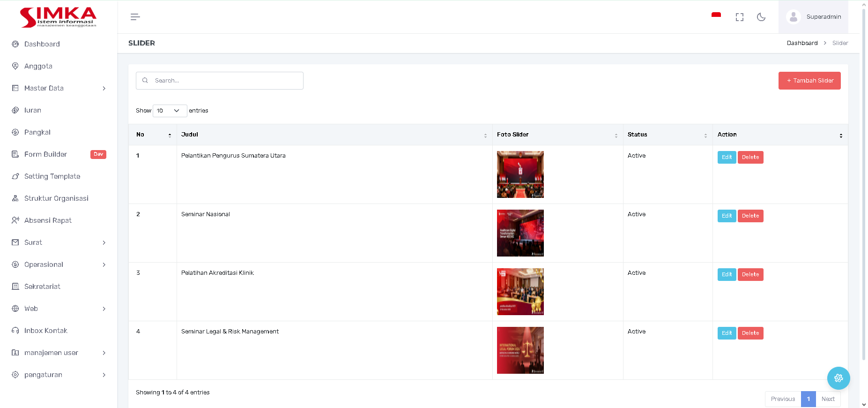Enter fullscreen mode via the top bar icon
Screen dimensions: 868x408
(x=739, y=17)
